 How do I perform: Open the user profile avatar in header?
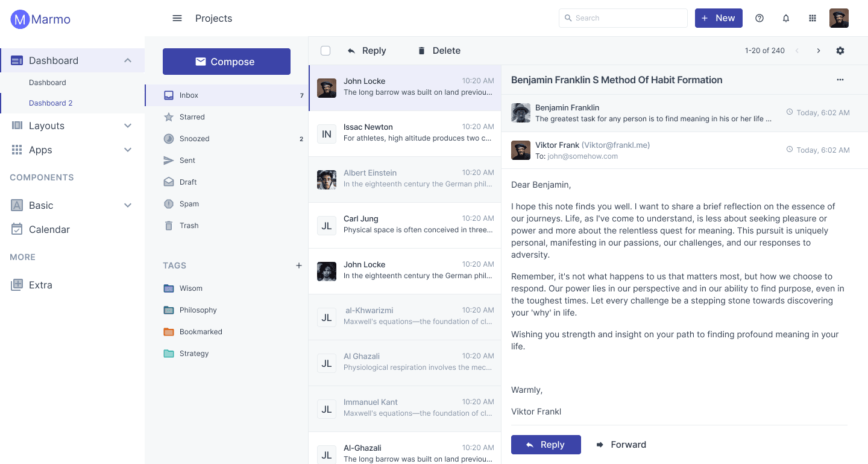pyautogui.click(x=839, y=18)
